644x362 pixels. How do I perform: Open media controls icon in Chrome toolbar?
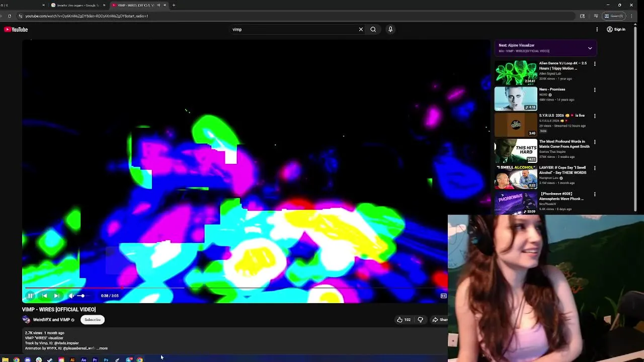pos(596,16)
